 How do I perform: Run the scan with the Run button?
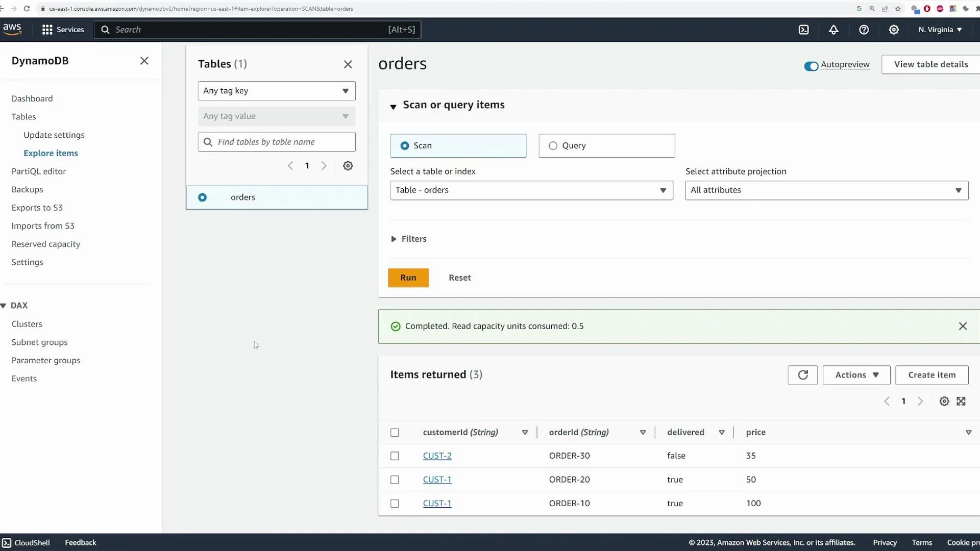(408, 278)
